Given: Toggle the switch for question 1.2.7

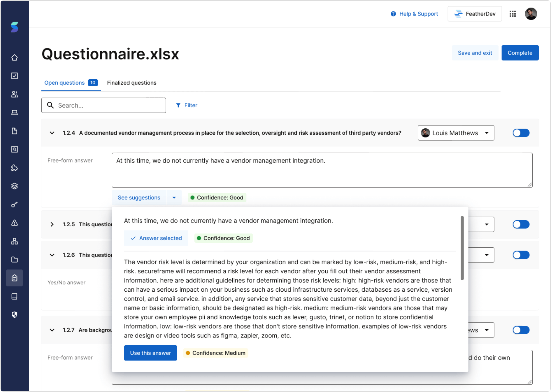Looking at the screenshot, I should click(x=521, y=330).
